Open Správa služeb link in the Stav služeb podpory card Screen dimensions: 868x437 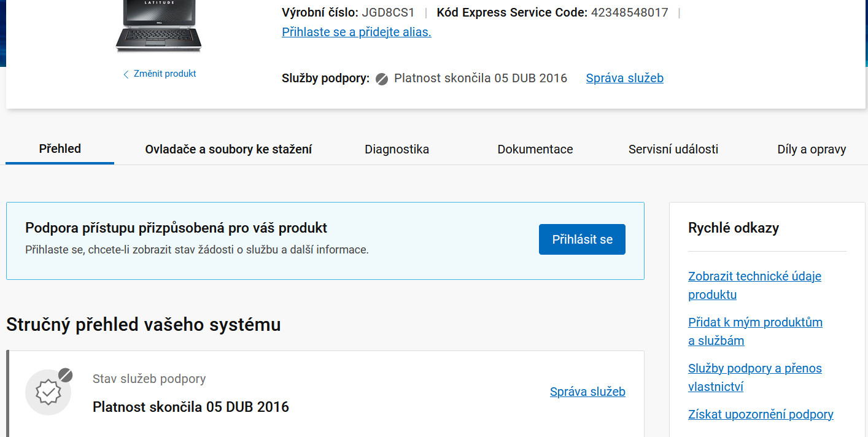point(587,392)
